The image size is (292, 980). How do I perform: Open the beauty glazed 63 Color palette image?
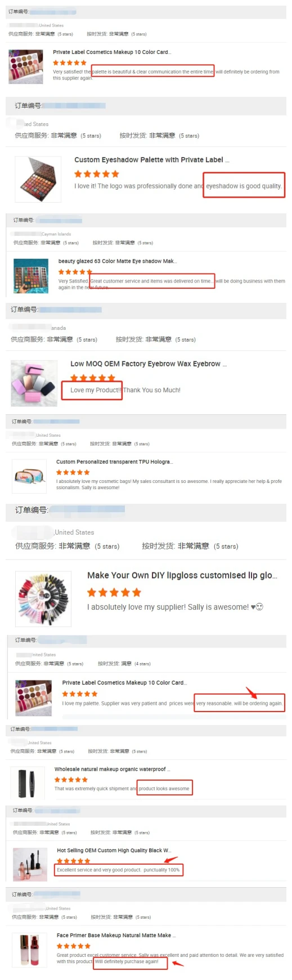click(31, 276)
